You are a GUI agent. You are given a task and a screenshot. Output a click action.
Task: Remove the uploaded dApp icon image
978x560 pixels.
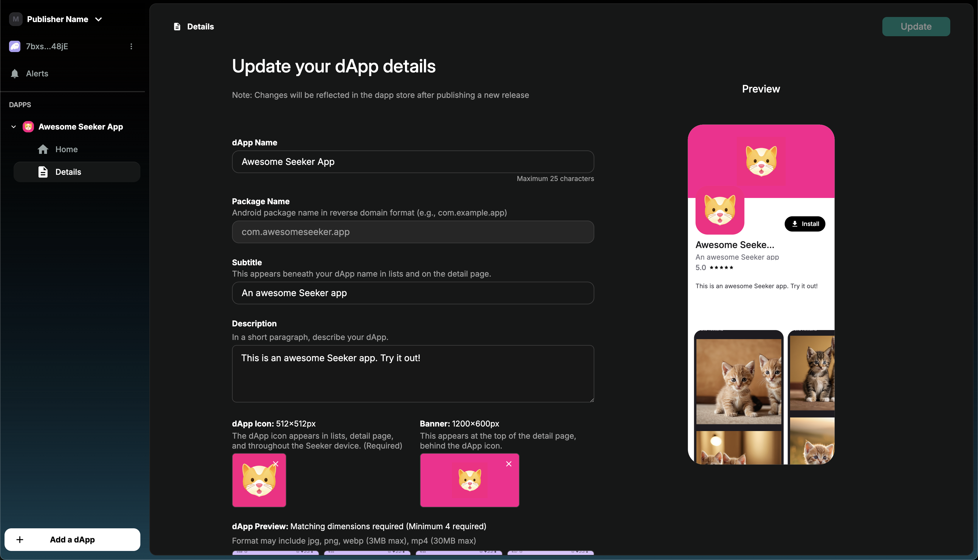click(276, 464)
